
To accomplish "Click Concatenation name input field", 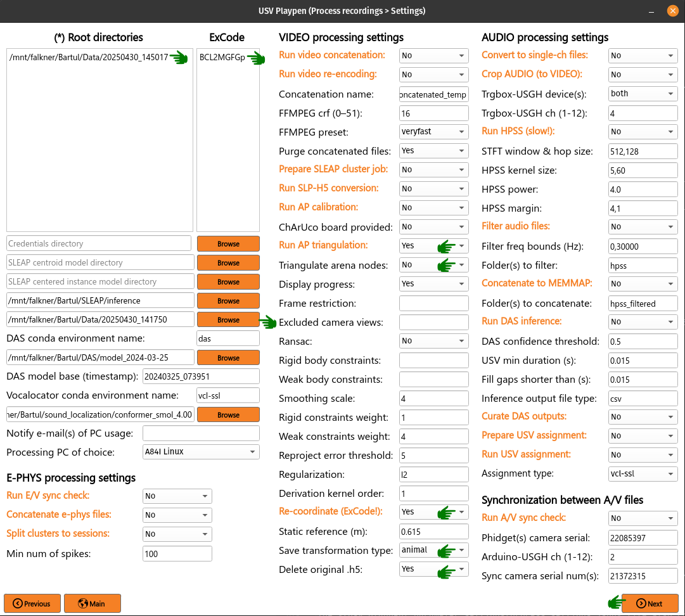I will tap(433, 94).
